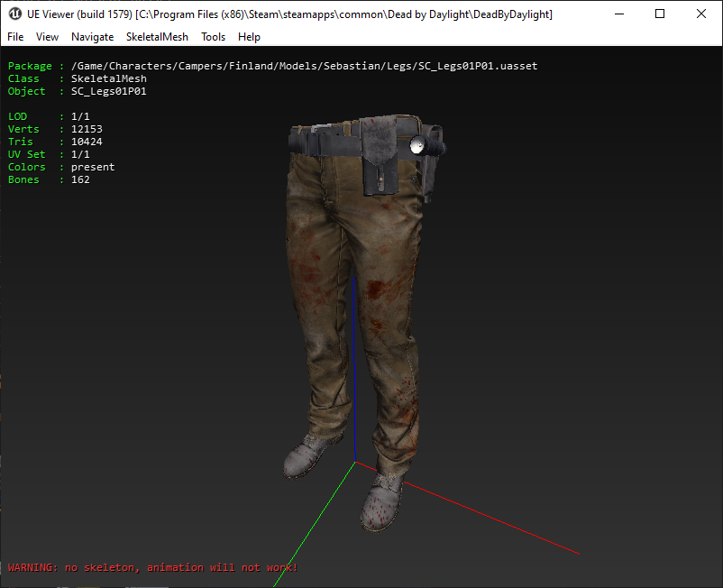723x588 pixels.
Task: Click the Tris count 10424
Action: point(87,142)
